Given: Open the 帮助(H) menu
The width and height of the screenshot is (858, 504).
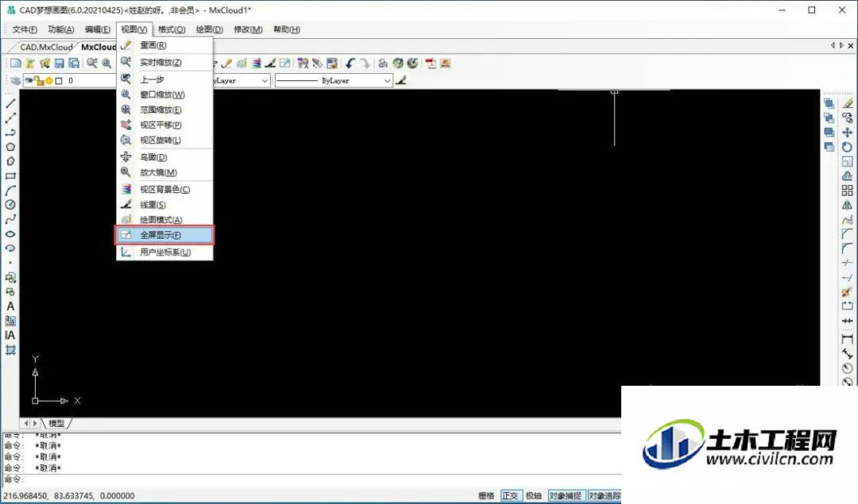Looking at the screenshot, I should tap(287, 29).
